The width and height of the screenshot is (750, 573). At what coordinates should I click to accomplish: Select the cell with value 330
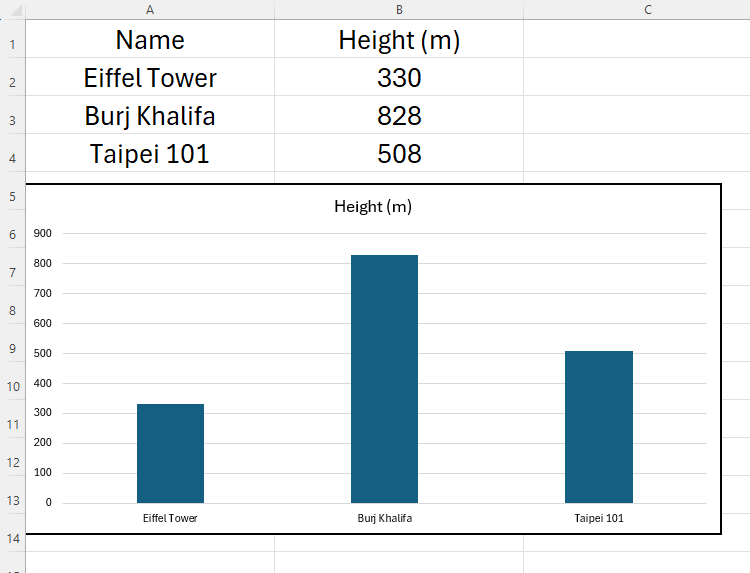coord(399,77)
